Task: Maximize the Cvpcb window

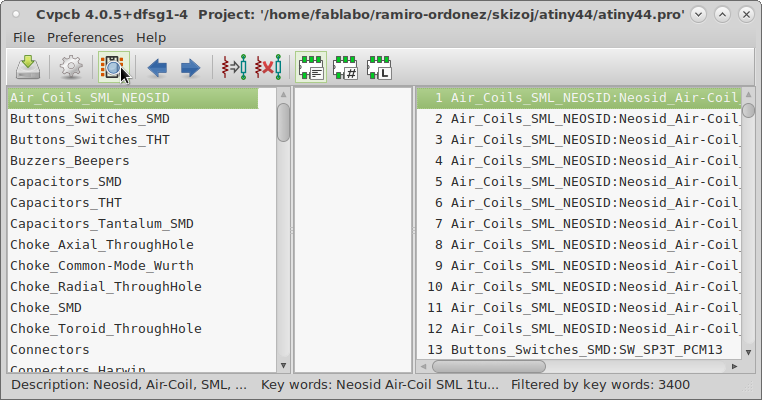Action: [x=722, y=15]
